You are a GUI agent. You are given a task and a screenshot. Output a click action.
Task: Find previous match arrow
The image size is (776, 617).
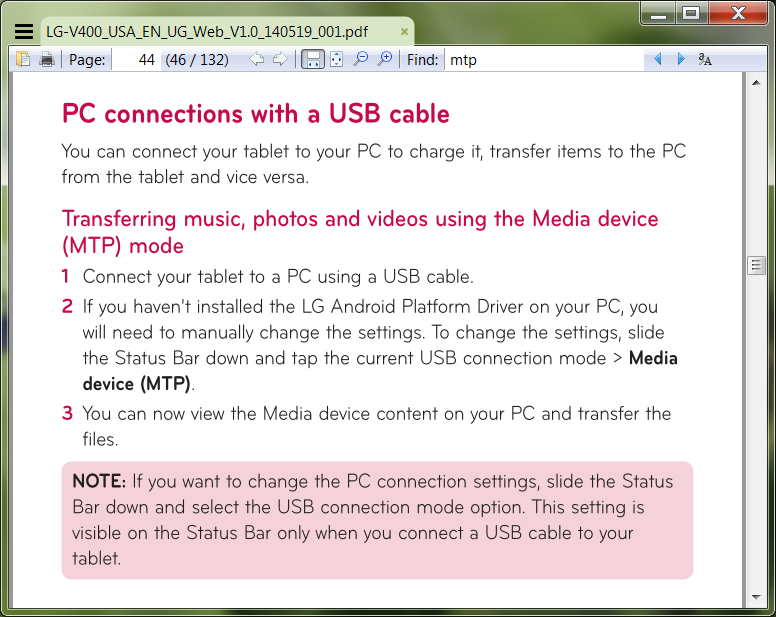[657, 60]
